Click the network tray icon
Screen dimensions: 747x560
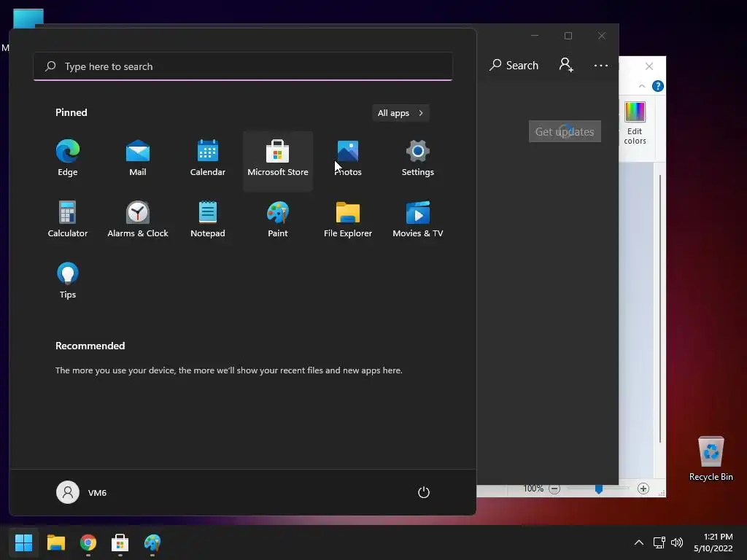pos(659,542)
